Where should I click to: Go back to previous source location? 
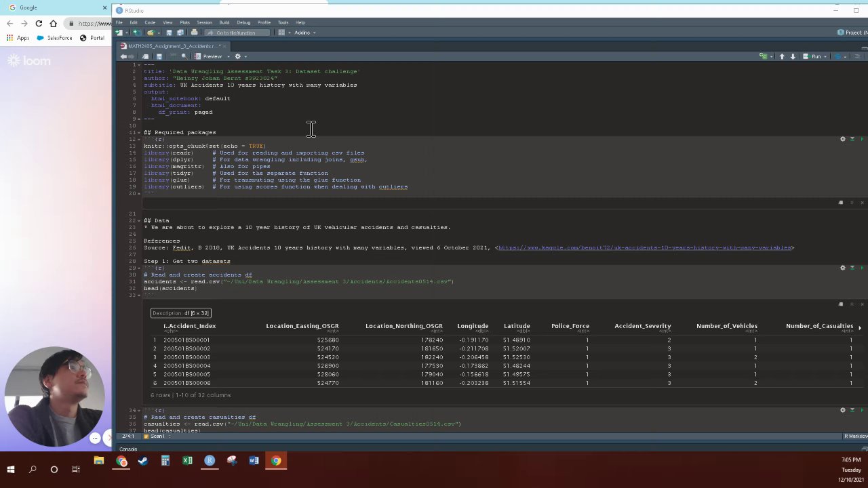(123, 56)
